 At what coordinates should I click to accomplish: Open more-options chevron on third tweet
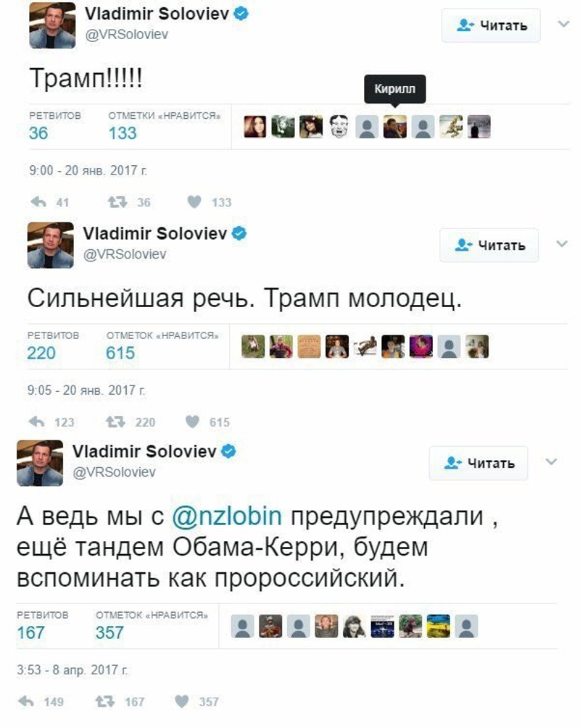tap(551, 461)
